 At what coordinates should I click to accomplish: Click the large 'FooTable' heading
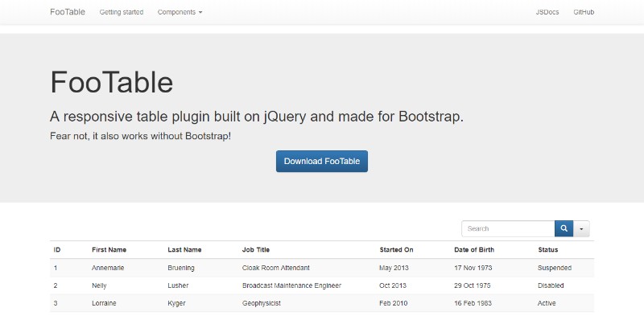(112, 82)
